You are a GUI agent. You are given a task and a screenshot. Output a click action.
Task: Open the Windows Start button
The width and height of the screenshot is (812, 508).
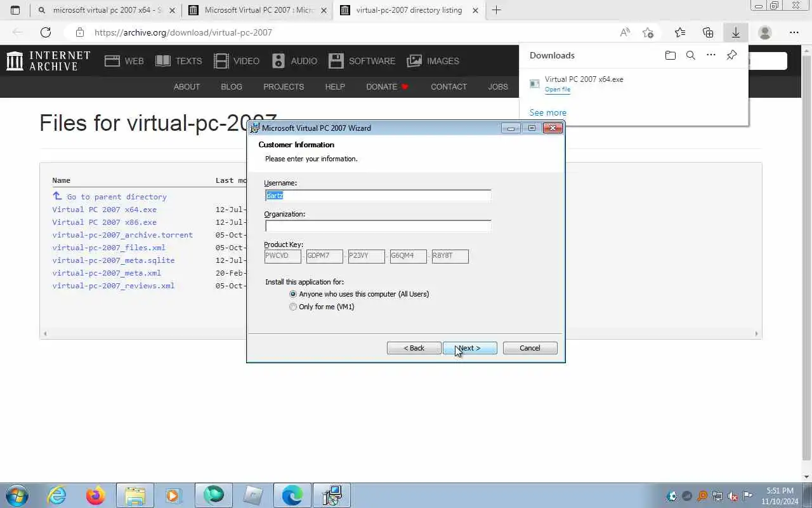pos(16,495)
